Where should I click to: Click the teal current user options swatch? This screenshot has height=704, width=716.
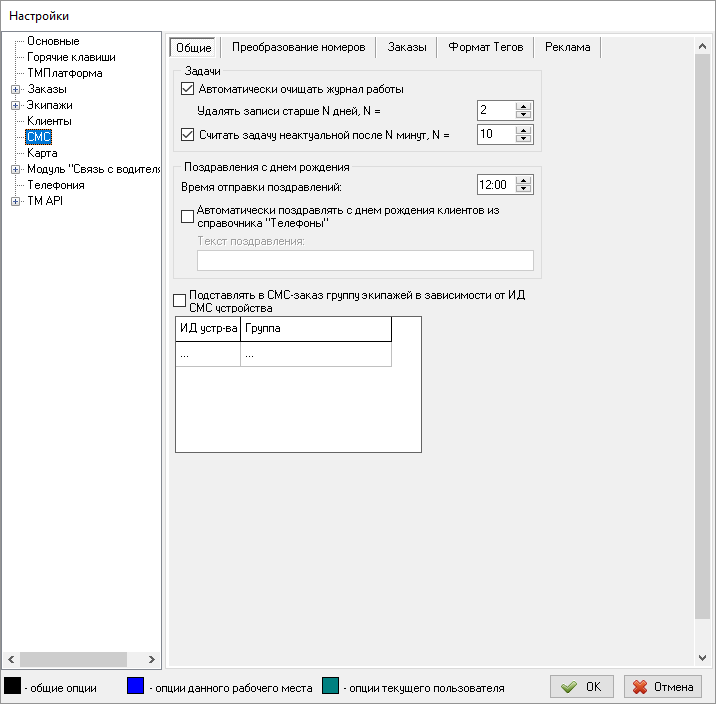point(332,686)
